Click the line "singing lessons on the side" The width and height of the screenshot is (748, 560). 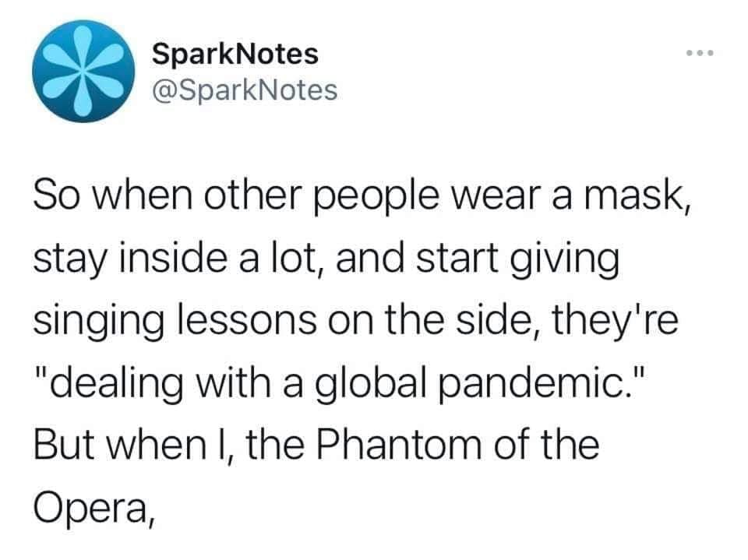[355, 320]
